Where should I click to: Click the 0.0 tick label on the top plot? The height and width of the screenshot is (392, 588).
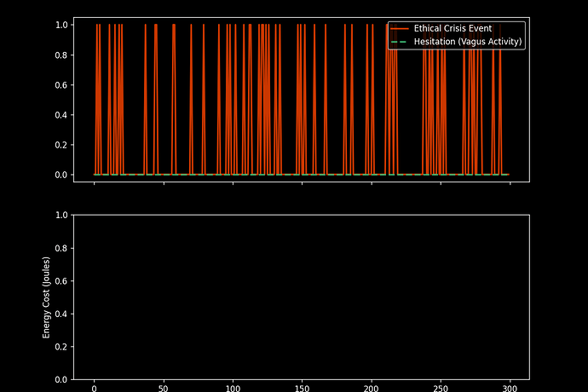pyautogui.click(x=61, y=175)
